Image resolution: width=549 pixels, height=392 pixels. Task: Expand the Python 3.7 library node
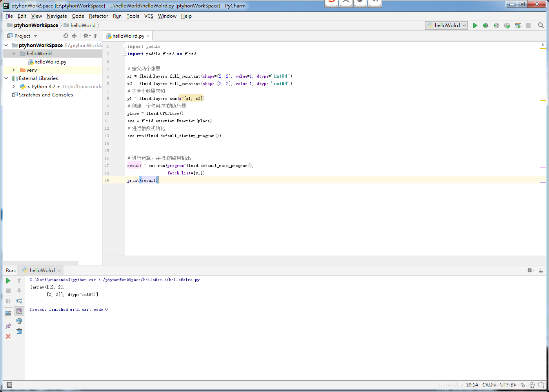(14, 87)
